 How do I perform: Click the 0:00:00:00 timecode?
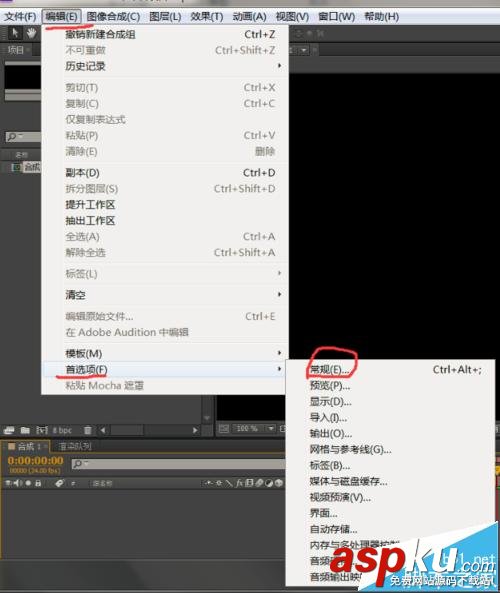coord(35,461)
